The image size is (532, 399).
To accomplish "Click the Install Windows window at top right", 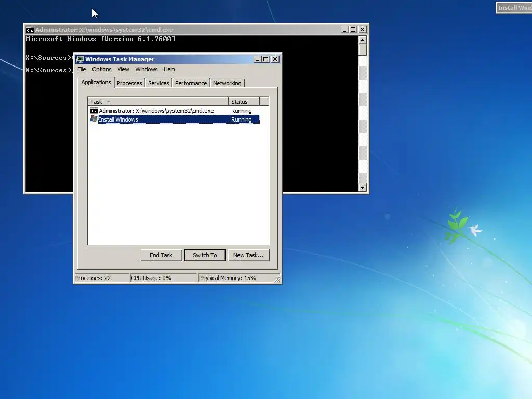I will tap(514, 7).
